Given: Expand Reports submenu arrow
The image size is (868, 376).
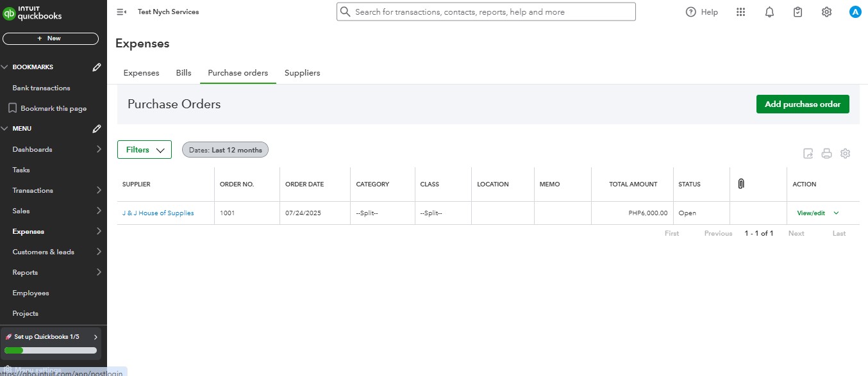Looking at the screenshot, I should (x=99, y=272).
